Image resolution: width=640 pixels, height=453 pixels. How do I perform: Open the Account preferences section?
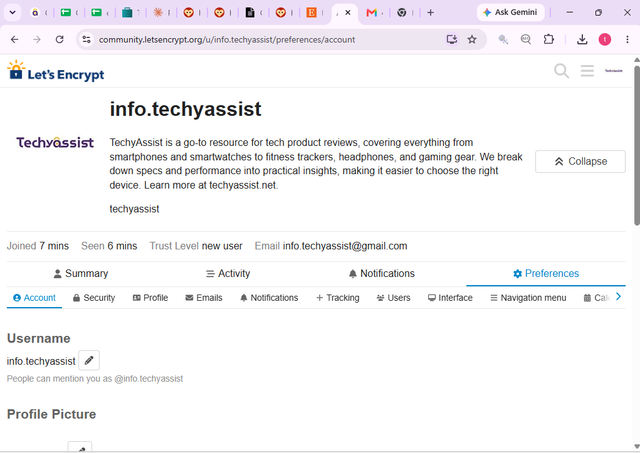(x=34, y=298)
